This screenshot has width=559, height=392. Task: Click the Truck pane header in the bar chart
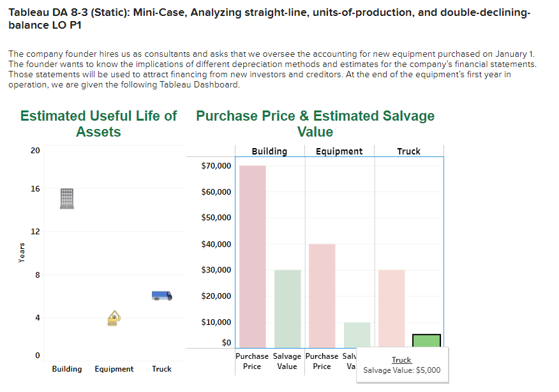pos(408,151)
